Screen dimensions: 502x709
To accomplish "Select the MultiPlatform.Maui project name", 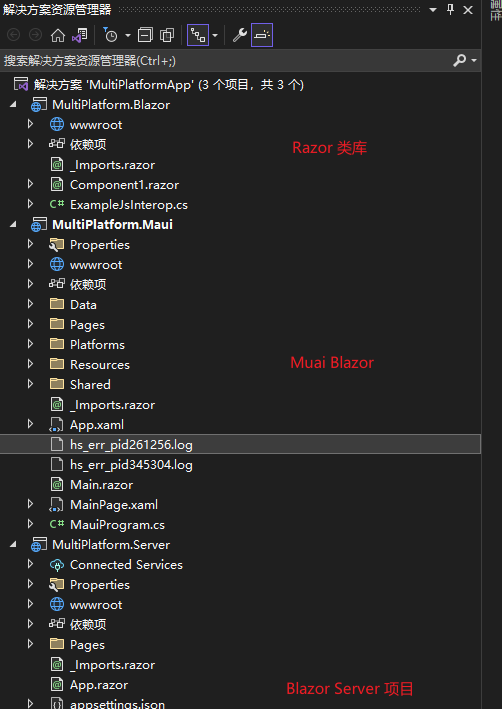I will (x=112, y=225).
